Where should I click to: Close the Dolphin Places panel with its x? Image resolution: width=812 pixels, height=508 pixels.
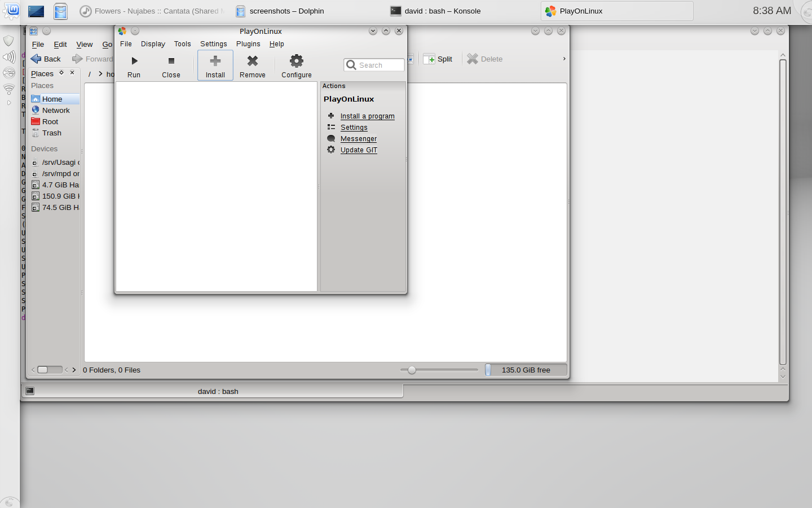pyautogui.click(x=72, y=73)
